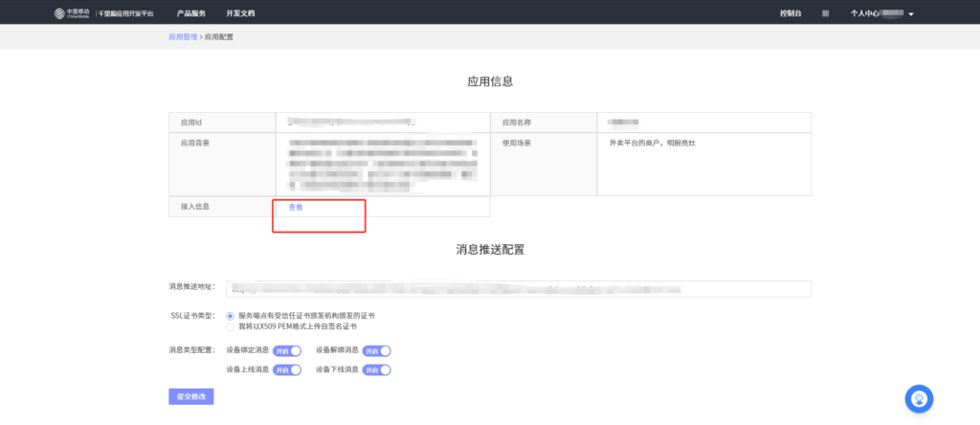The image size is (980, 425).
Task: Focus the 消息推送地址 input field
Action: tap(519, 289)
